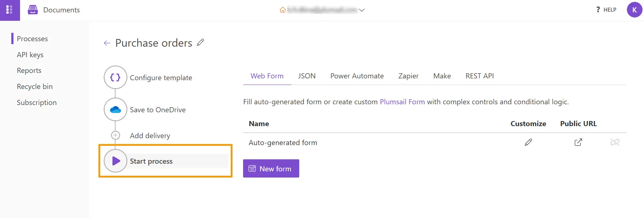Open public URL of auto-generated form
The width and height of the screenshot is (644, 218).
pos(578,142)
